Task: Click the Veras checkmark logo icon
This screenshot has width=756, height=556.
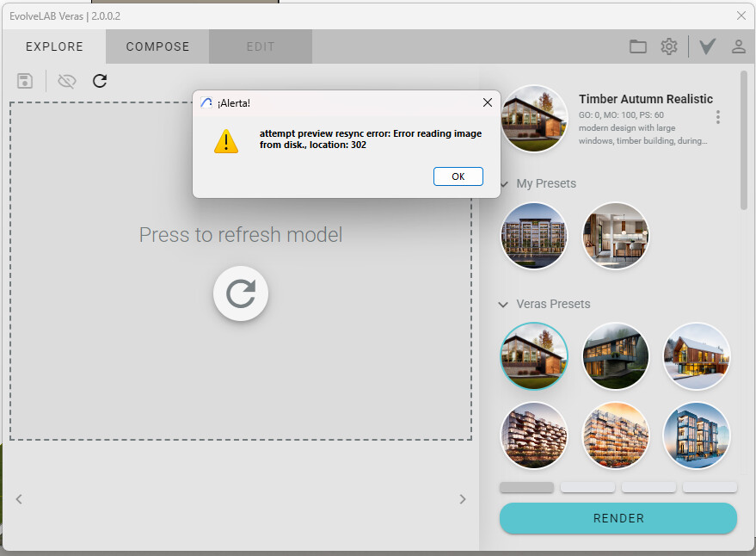Action: click(x=707, y=46)
